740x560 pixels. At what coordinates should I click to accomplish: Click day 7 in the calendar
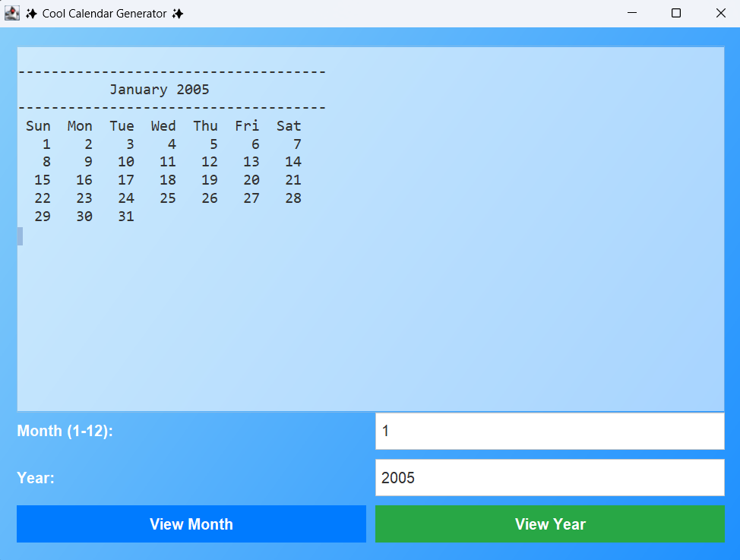click(297, 144)
